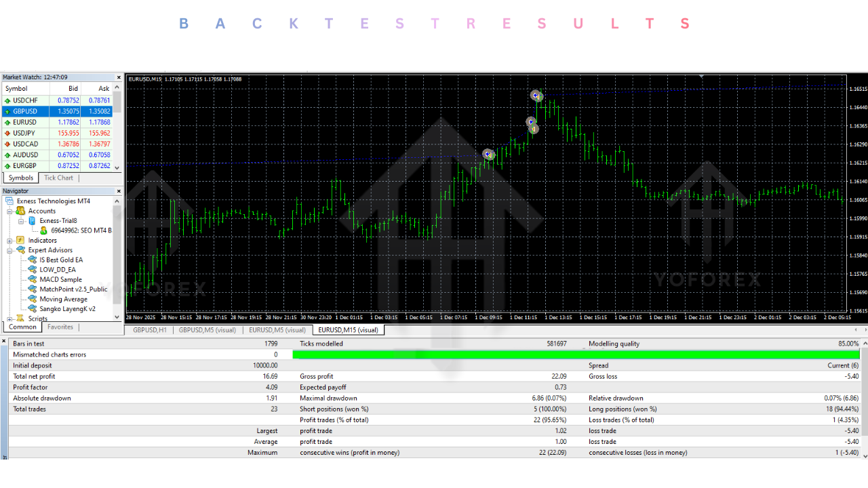Select the EURUSD row in Market Watch
This screenshot has width=868, height=488.
pos(24,123)
